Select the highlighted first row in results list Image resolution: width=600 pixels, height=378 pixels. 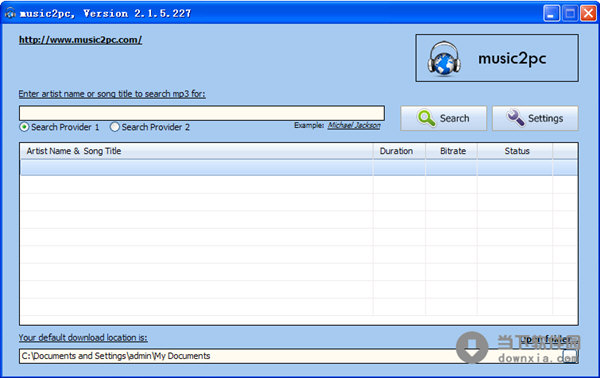pos(298,168)
